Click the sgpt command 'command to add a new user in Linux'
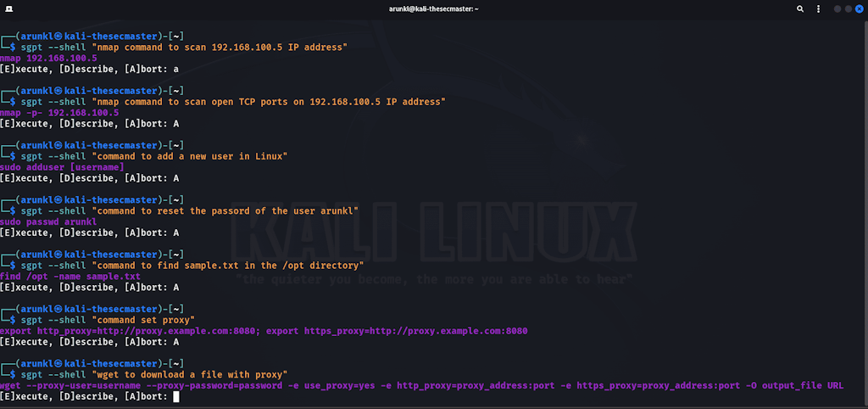 (x=154, y=156)
